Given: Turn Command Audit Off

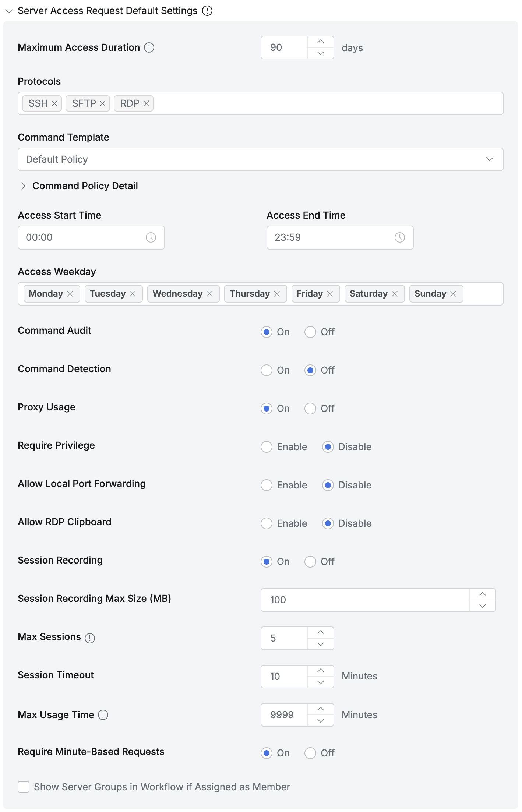Looking at the screenshot, I should coord(310,332).
